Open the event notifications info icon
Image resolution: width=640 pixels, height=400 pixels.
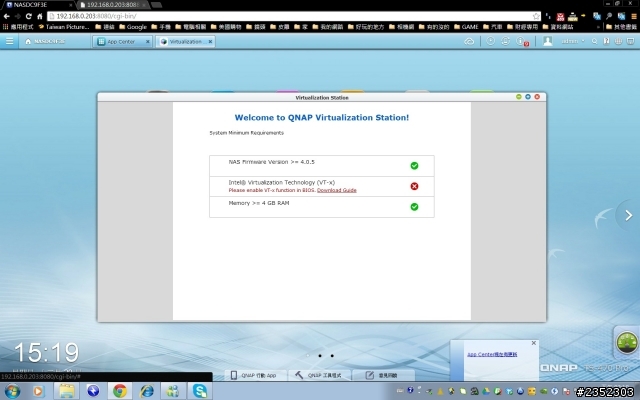[521, 41]
